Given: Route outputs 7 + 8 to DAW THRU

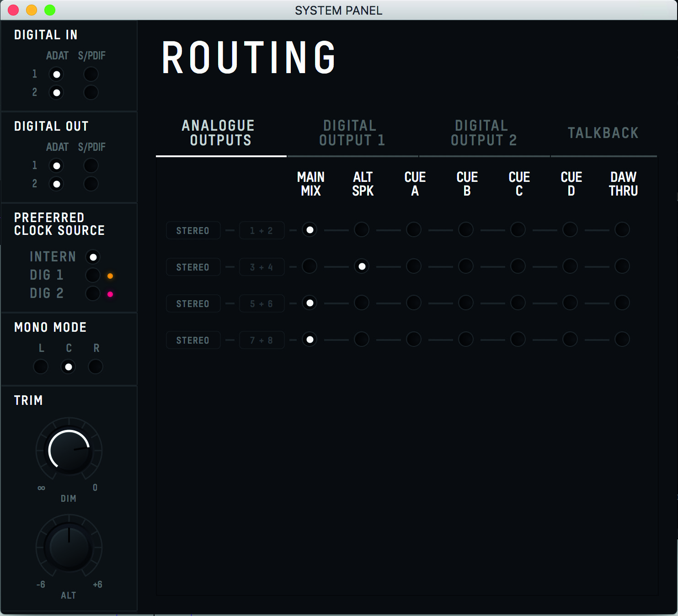Looking at the screenshot, I should tap(622, 339).
